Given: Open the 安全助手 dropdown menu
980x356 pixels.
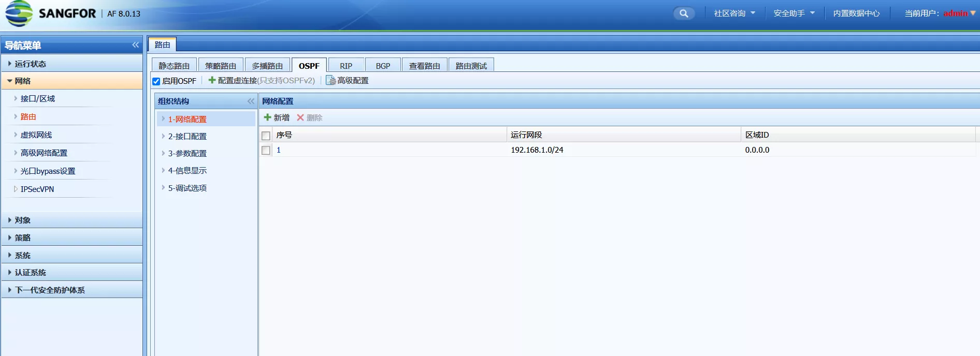Looking at the screenshot, I should click(x=794, y=13).
